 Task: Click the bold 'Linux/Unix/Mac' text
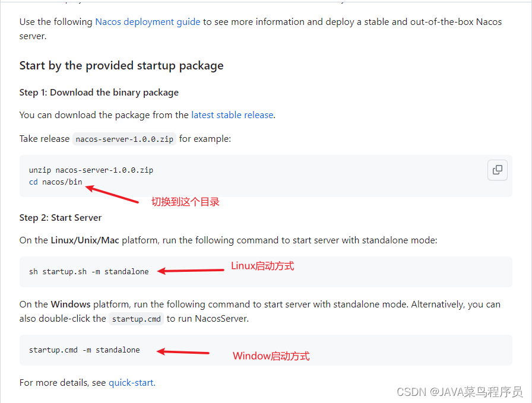pos(85,240)
